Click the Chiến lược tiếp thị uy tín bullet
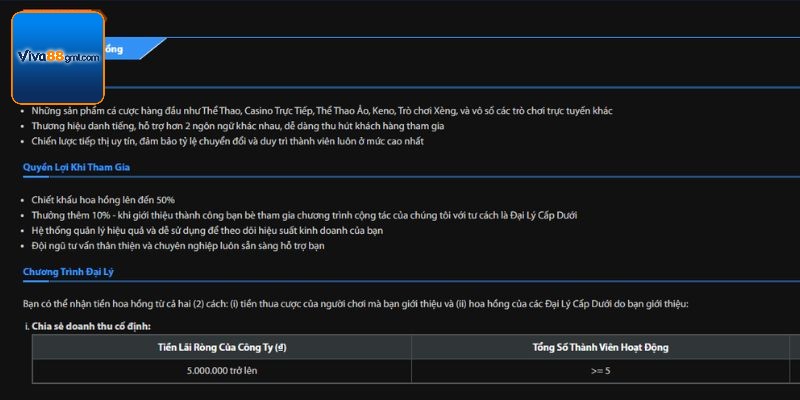800x400 pixels. pos(228,141)
